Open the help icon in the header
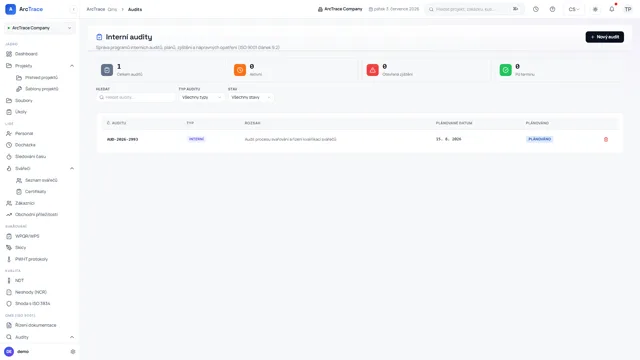 [x=552, y=9]
